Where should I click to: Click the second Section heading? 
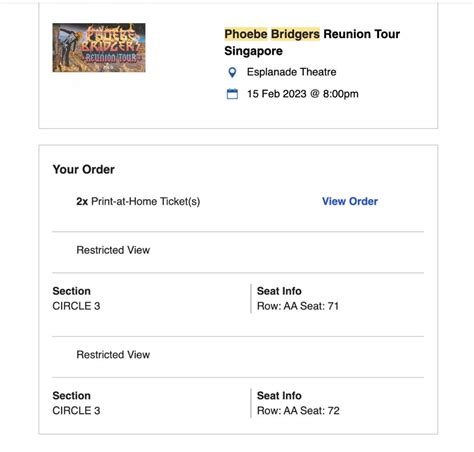tap(72, 396)
